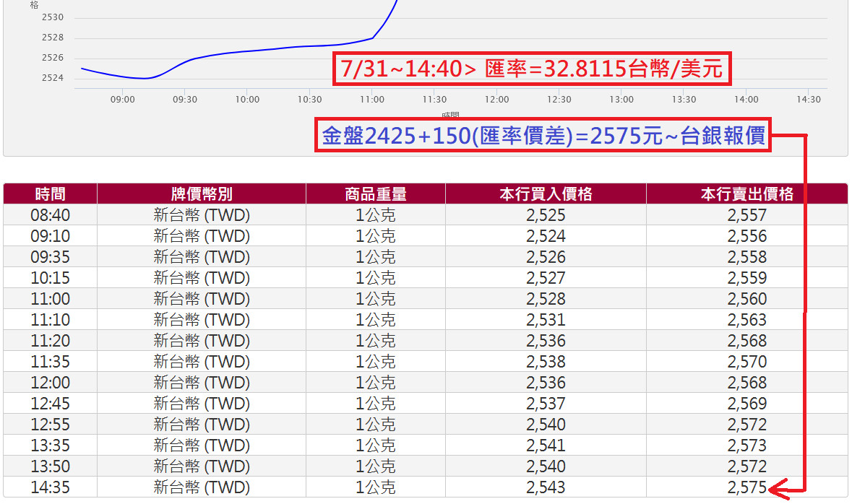Click the 14:35 row buying price 2,543

(546, 487)
